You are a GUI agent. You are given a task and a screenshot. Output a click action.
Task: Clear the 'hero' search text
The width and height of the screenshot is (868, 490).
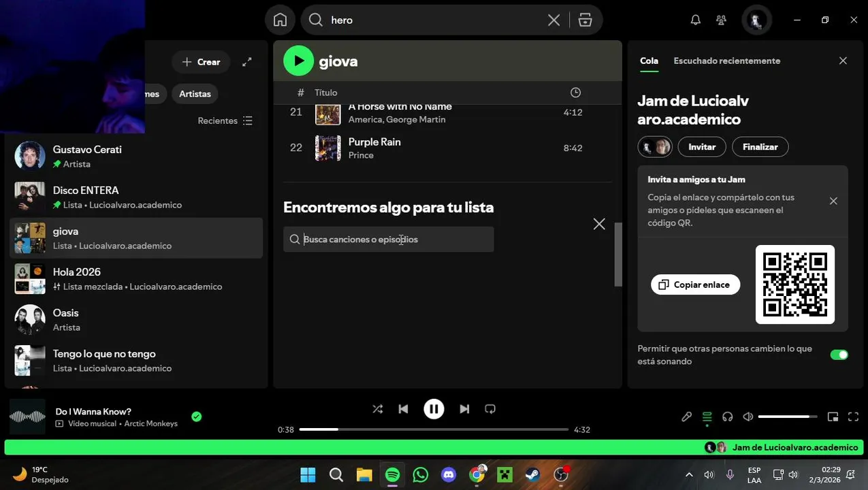(554, 20)
